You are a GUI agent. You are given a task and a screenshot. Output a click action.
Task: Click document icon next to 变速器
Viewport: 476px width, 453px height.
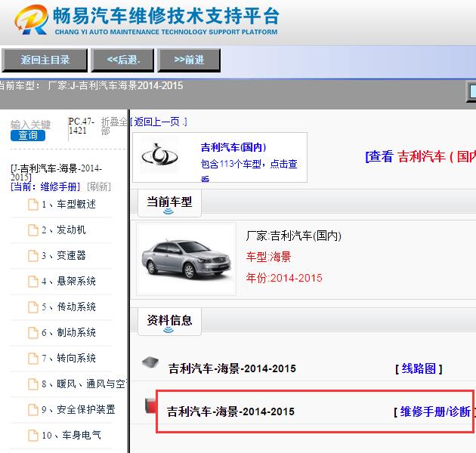[x=33, y=255]
